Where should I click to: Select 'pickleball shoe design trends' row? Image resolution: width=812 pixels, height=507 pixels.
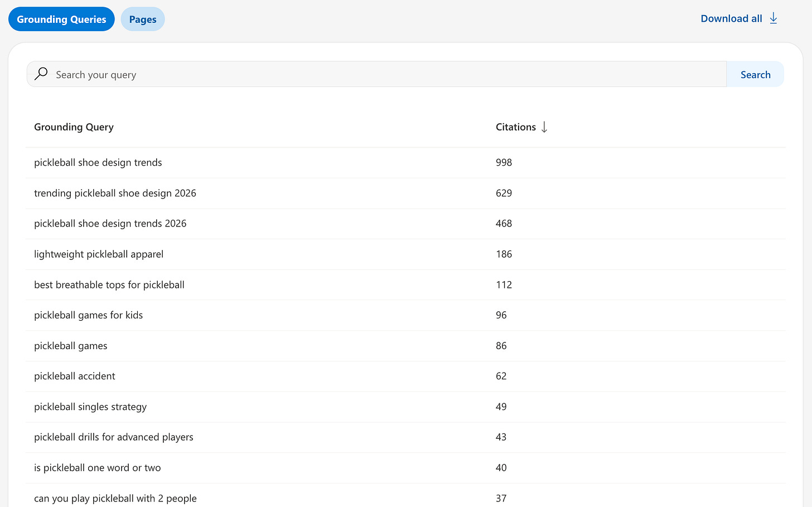pyautogui.click(x=405, y=163)
